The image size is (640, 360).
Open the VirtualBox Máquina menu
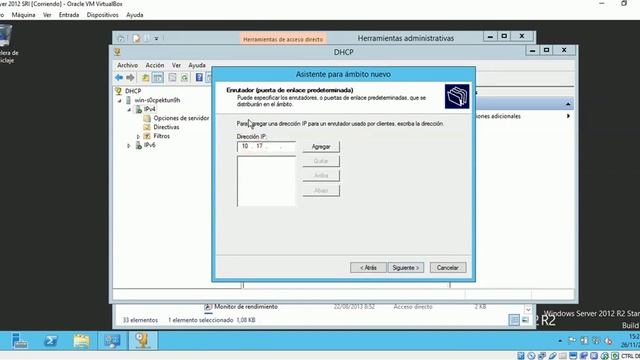pyautogui.click(x=23, y=15)
